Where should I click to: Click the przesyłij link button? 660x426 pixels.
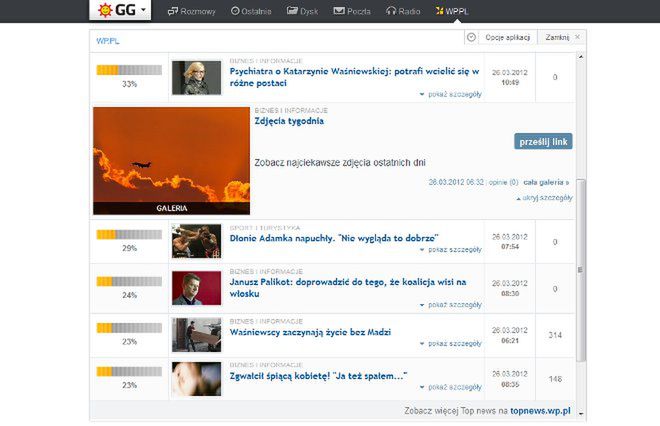(543, 142)
